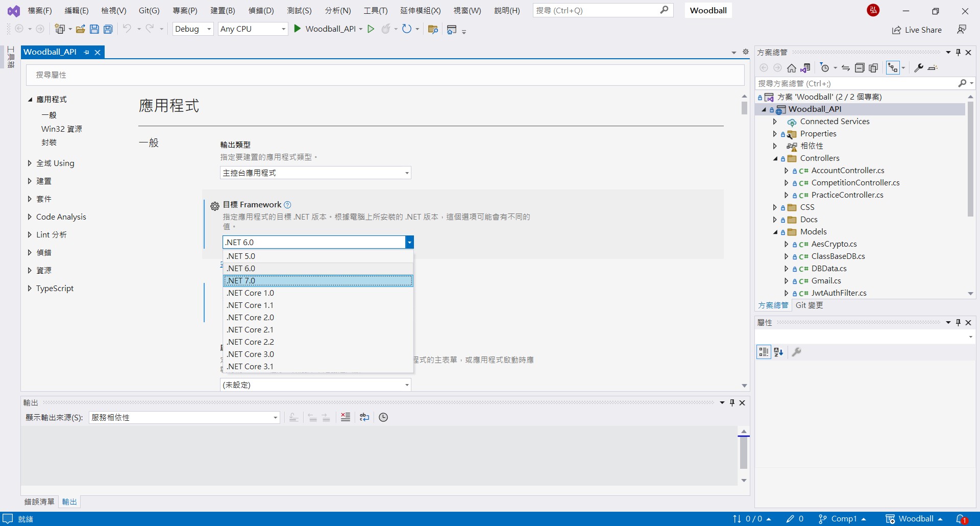Open Property Pages wrench in Properties panel
The height and width of the screenshot is (526, 980).
tap(796, 352)
